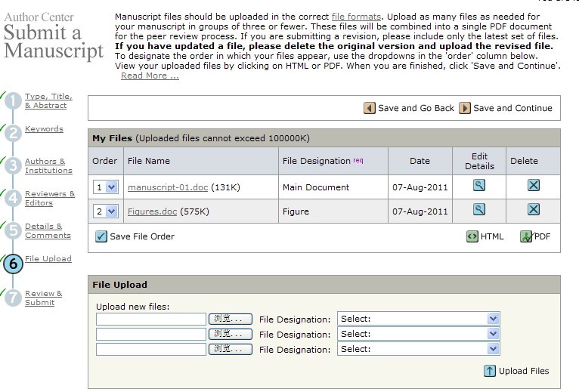Click Save and Continue button
The width and height of the screenshot is (579, 392).
pos(506,108)
